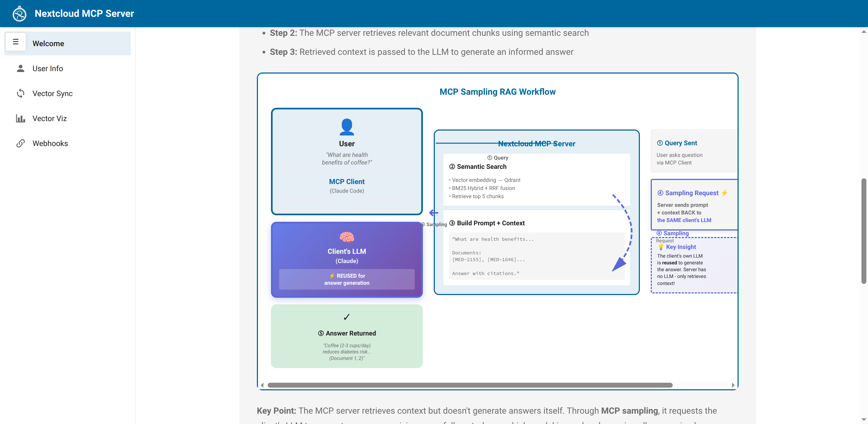Click the "Retrieve top 5 chunks" bullet
Image resolution: width=868 pixels, height=424 pixels.
point(476,196)
